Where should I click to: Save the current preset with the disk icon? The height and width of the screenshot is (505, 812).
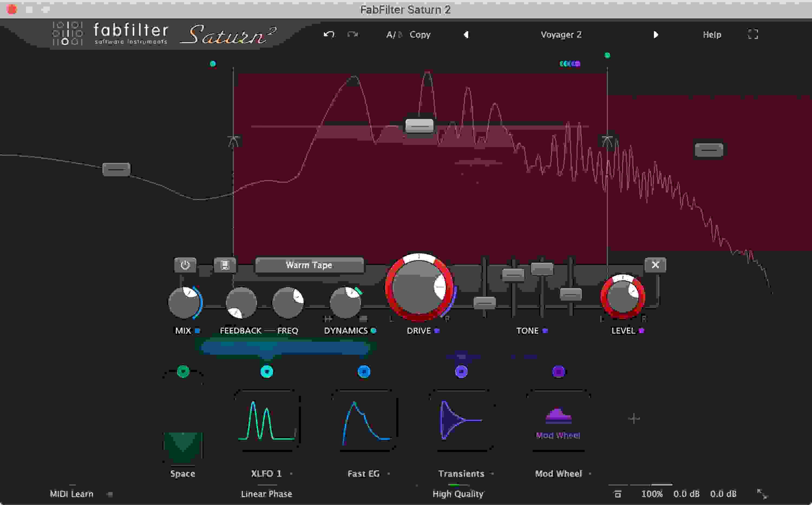point(225,265)
